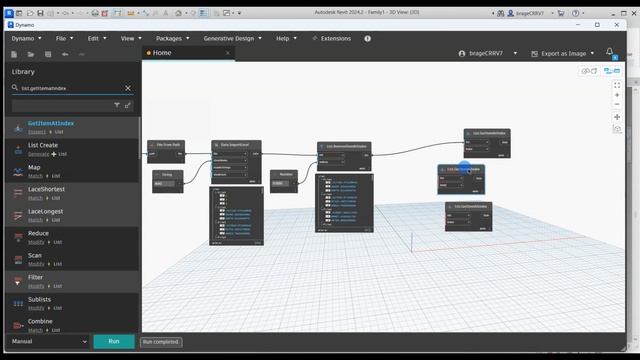Select Sublists in library results

coord(72,304)
